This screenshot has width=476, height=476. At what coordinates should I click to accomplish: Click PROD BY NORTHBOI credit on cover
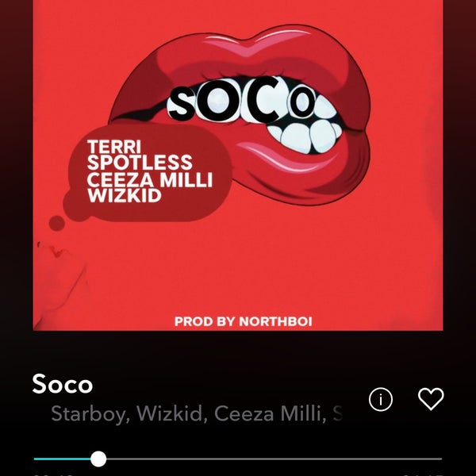coord(244,322)
